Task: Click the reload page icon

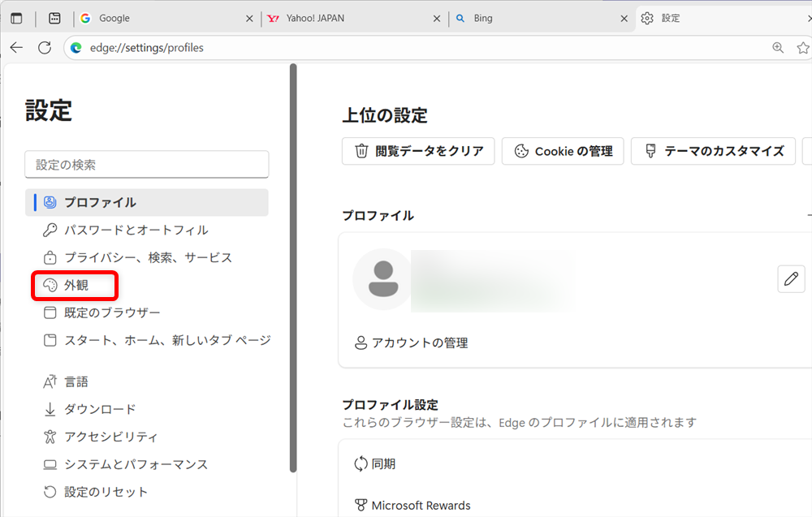Action: [45, 47]
